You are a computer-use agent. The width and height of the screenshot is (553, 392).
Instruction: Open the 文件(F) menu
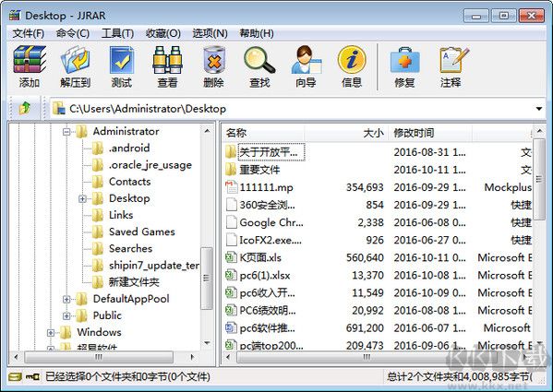coord(29,33)
